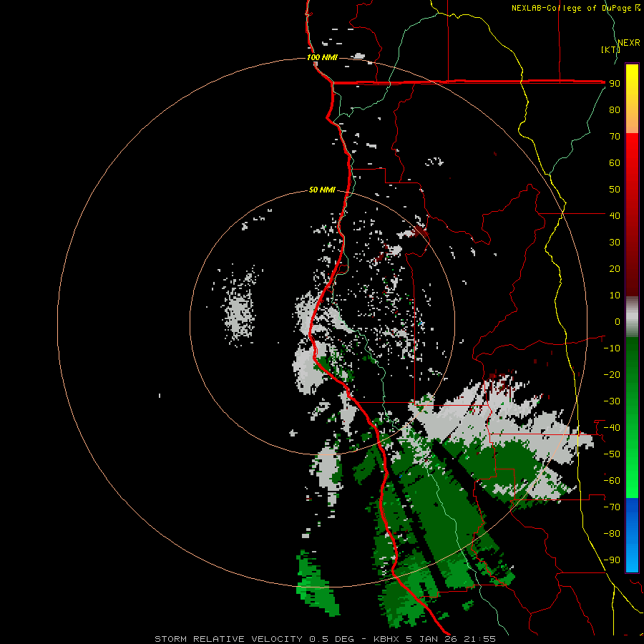Click the -40 value on the velocity scale
644x644 pixels.
coord(612,428)
